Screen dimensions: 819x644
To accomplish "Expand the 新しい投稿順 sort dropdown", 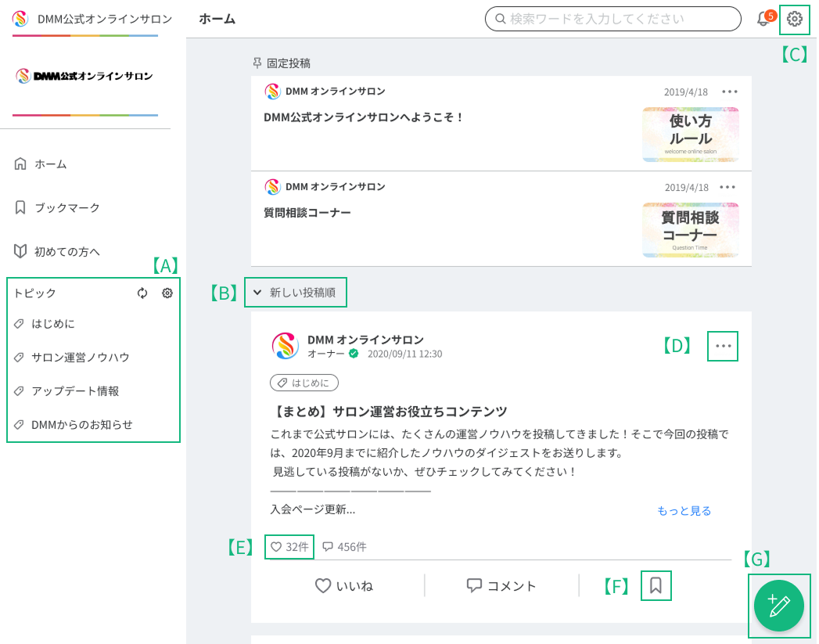I will point(295,293).
